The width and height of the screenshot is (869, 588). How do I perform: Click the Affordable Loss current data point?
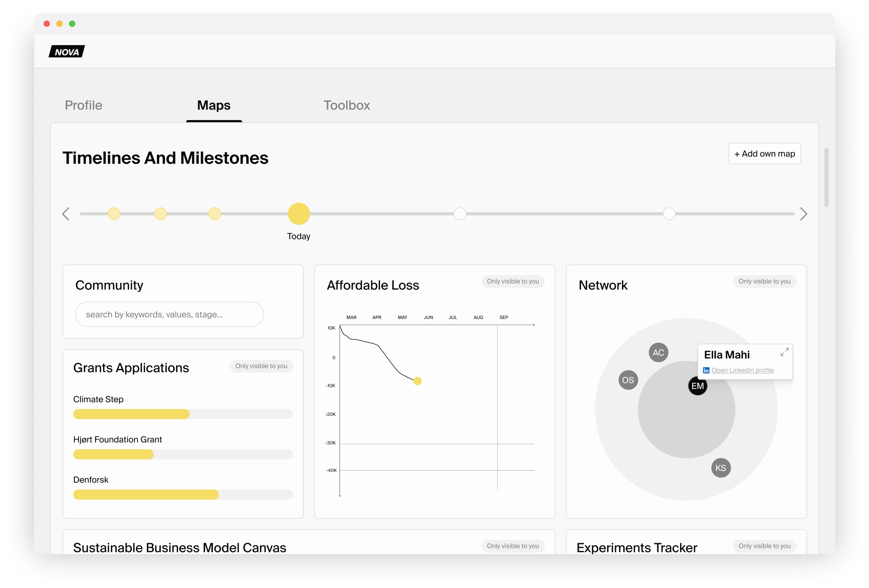click(x=417, y=381)
